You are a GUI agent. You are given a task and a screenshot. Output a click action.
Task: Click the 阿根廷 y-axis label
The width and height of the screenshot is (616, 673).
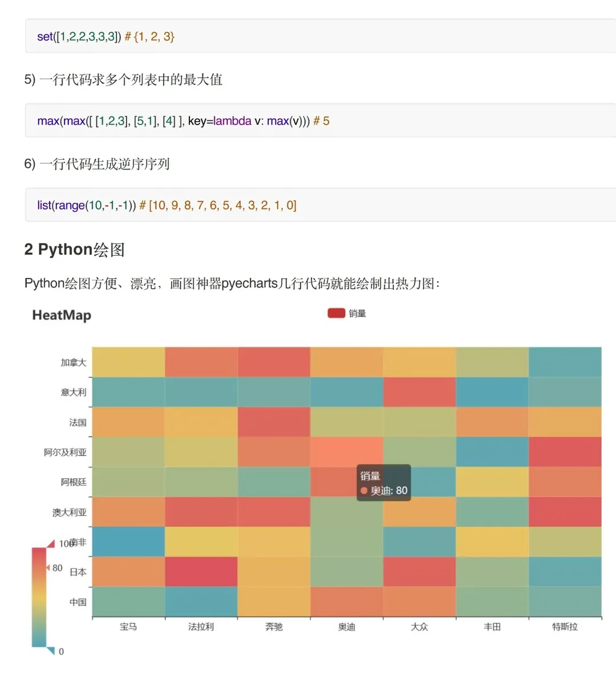pyautogui.click(x=74, y=482)
